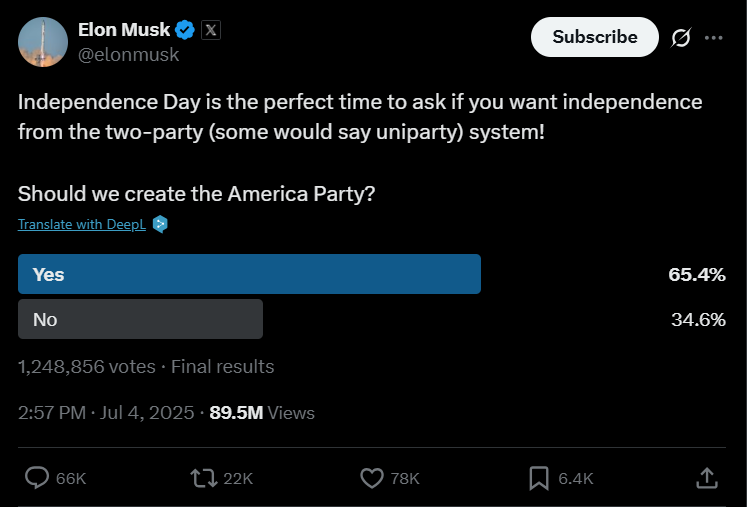Image resolution: width=747 pixels, height=507 pixels.
Task: Click the share upload icon
Action: point(707,478)
